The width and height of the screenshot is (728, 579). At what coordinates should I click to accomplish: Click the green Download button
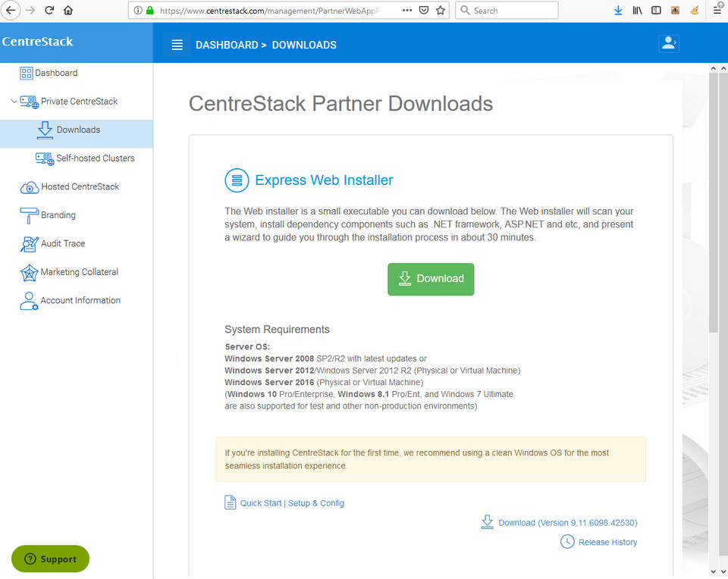click(431, 279)
